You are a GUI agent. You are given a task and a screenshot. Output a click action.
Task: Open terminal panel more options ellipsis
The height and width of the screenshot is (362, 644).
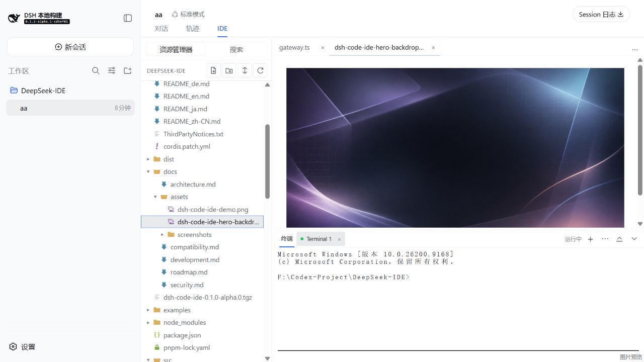[605, 239]
